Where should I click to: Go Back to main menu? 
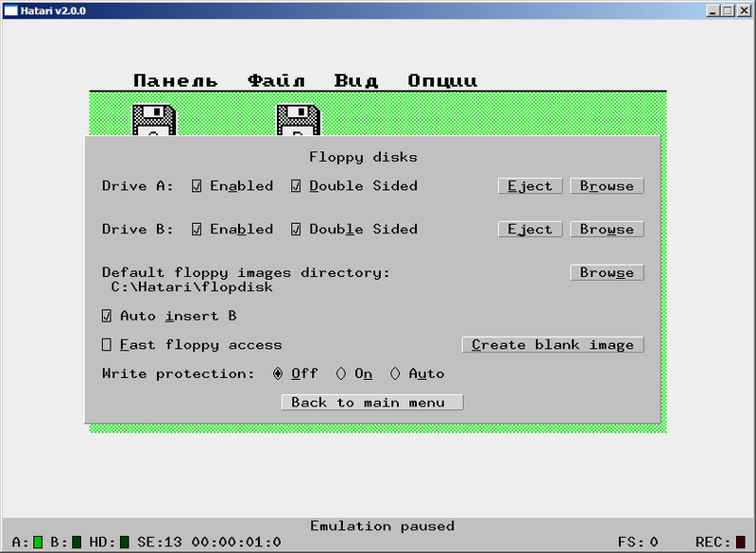coord(372,403)
